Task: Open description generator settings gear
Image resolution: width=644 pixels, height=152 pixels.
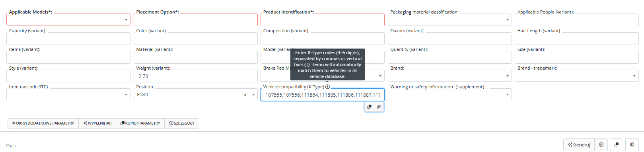Action: point(601,145)
